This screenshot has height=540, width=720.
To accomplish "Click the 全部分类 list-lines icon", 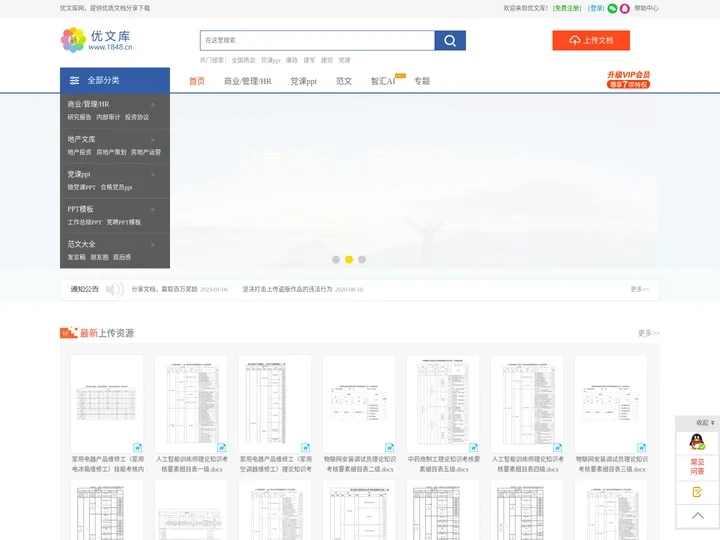I will point(74,80).
